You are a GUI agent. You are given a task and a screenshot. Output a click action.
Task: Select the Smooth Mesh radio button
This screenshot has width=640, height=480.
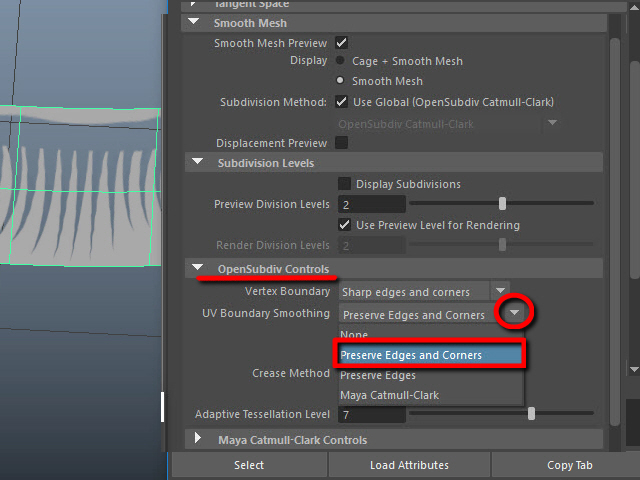point(341,81)
